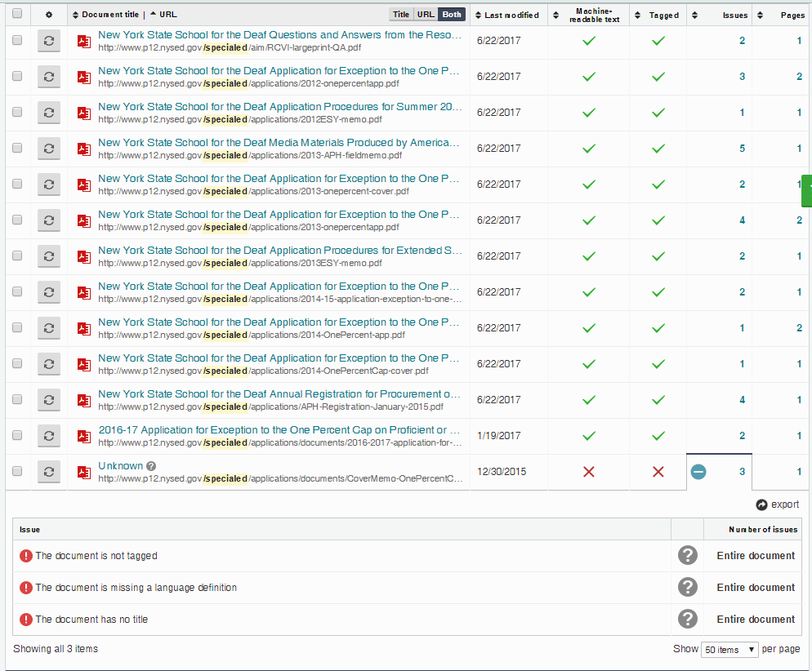Switch view to the Title tab
The width and height of the screenshot is (812, 671).
(400, 15)
